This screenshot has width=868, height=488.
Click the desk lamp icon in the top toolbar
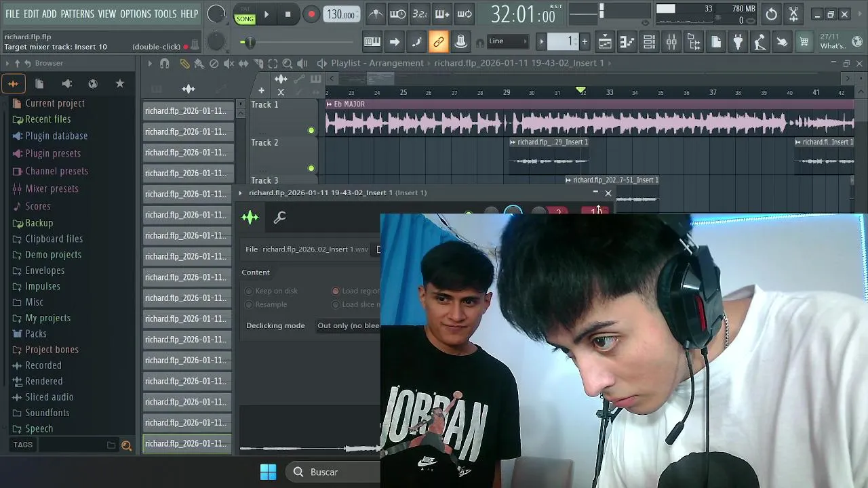(x=760, y=42)
